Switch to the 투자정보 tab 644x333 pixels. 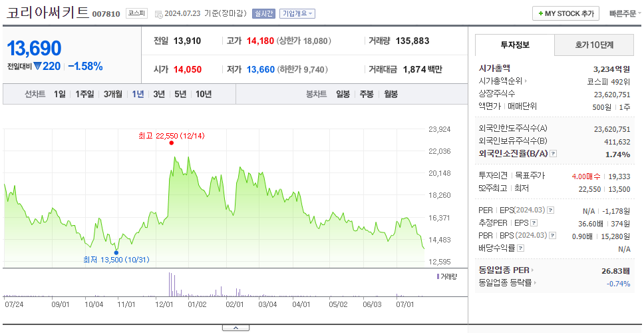click(x=515, y=45)
